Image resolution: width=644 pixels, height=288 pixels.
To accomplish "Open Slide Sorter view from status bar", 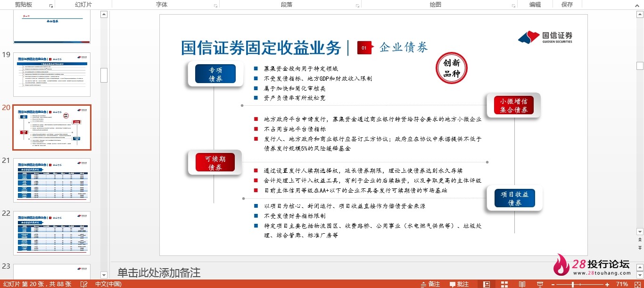I will [x=504, y=284].
